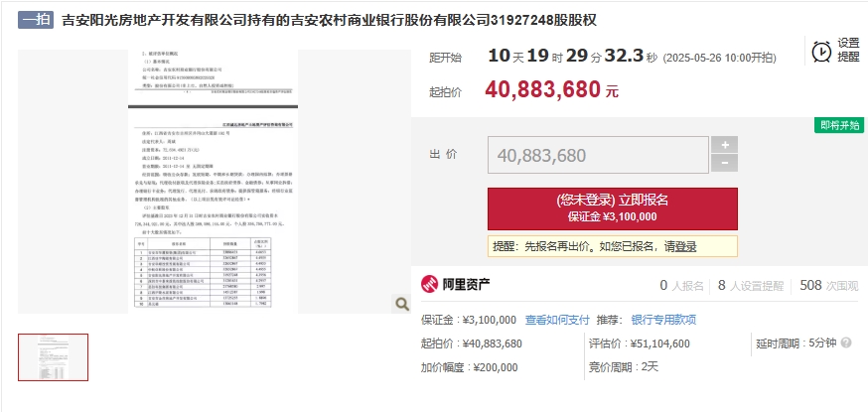Screen dimensions: 868x412
Task: Open the 登录 link in the reminder
Action: (686, 246)
